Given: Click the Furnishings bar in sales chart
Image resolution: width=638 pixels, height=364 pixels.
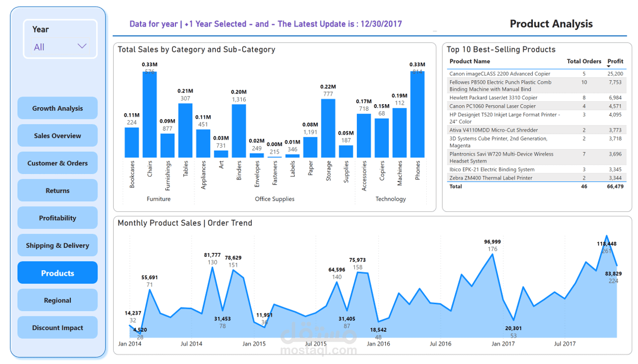Looking at the screenshot, I should pyautogui.click(x=167, y=146).
